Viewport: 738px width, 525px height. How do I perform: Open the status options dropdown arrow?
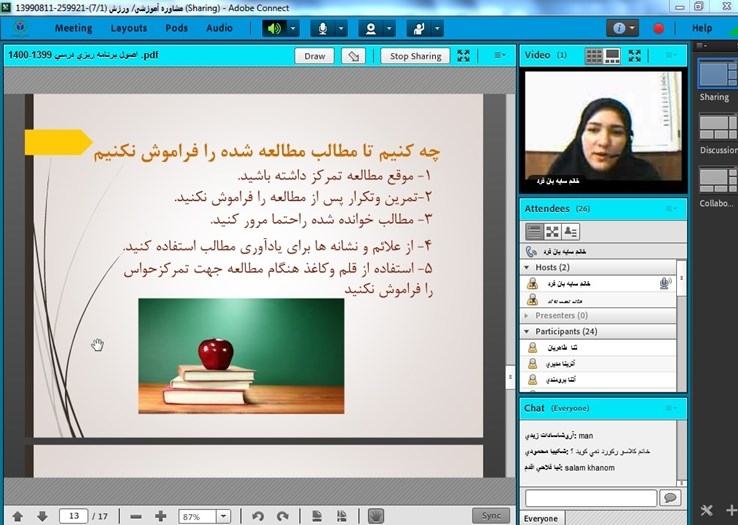[437, 29]
